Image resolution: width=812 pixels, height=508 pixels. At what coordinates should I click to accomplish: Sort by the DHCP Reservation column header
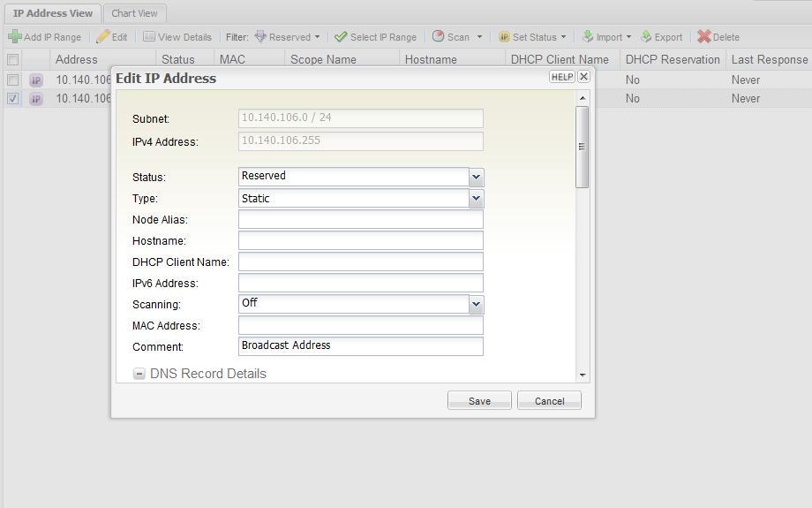[x=673, y=59]
